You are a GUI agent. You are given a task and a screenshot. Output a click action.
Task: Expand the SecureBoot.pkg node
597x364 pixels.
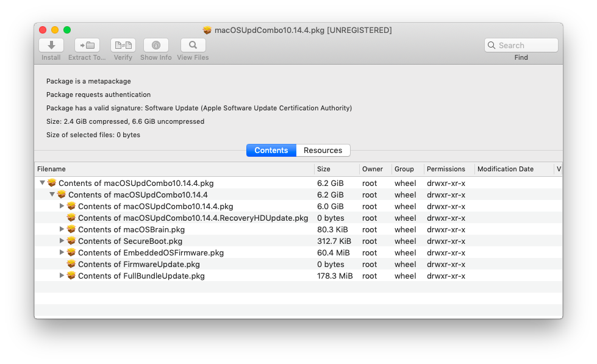[62, 241]
